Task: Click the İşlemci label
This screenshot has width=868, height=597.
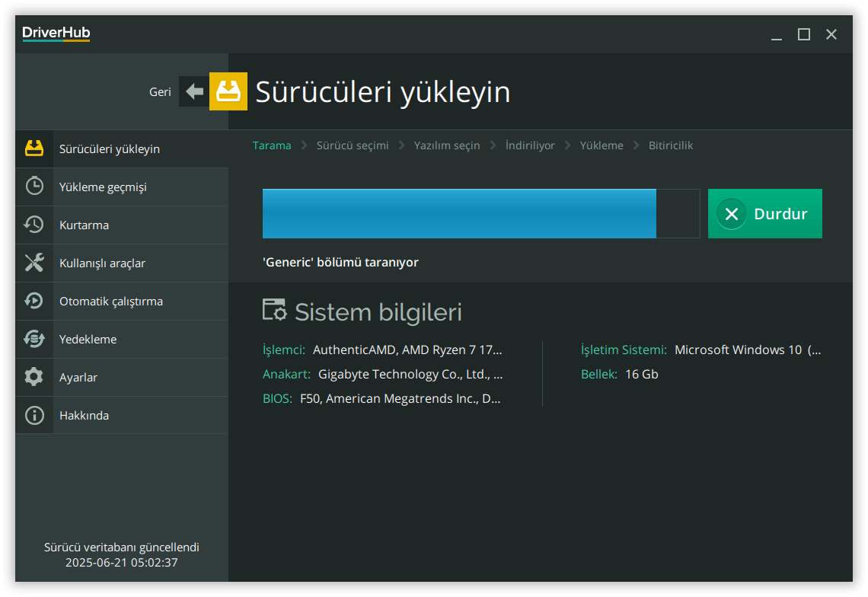Action: pos(284,350)
